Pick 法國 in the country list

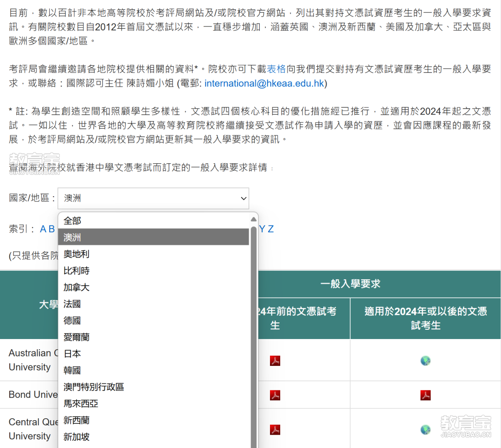[154, 304]
